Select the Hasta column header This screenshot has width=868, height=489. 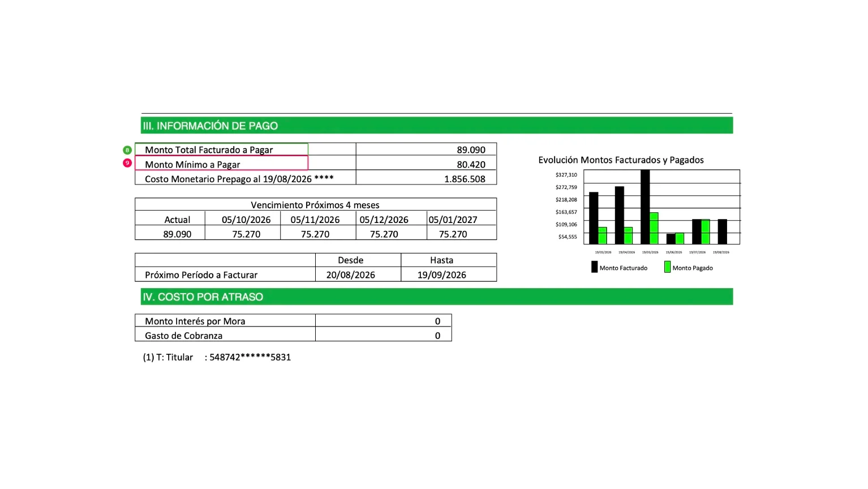click(442, 260)
